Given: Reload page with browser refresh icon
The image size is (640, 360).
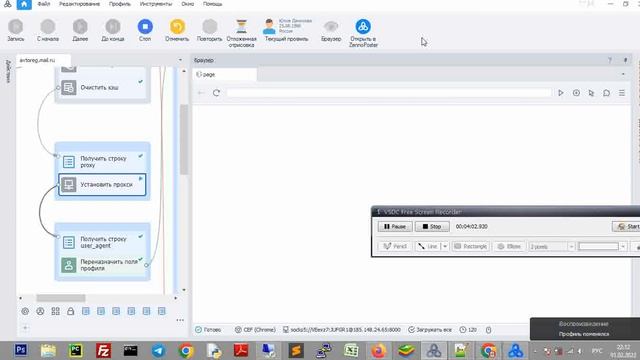Looking at the screenshot, I should (216, 93).
